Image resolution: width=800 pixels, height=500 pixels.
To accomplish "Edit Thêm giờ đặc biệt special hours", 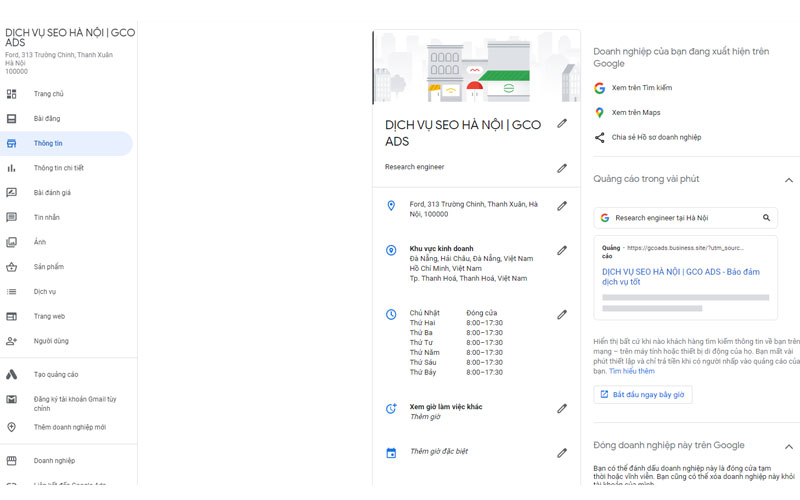I will (x=562, y=452).
